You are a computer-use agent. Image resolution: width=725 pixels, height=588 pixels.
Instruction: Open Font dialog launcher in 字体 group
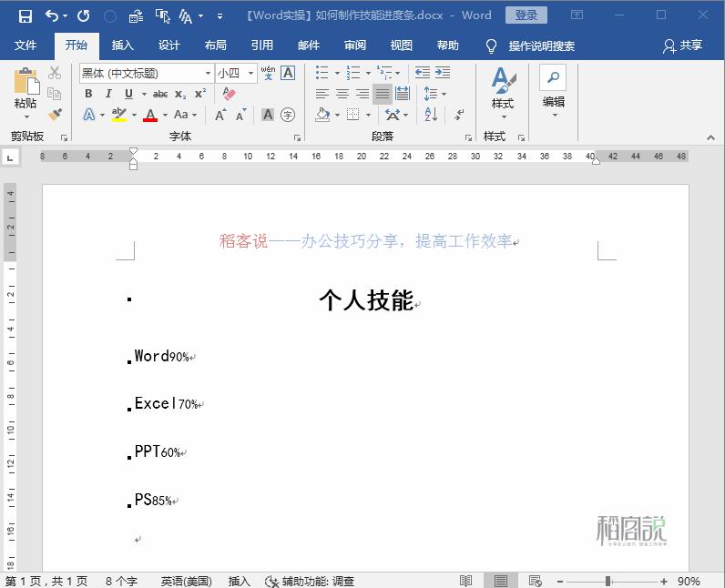coord(297,137)
